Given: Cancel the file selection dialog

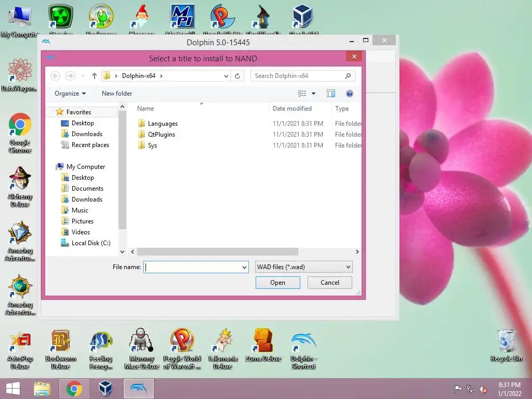Looking at the screenshot, I should (329, 283).
